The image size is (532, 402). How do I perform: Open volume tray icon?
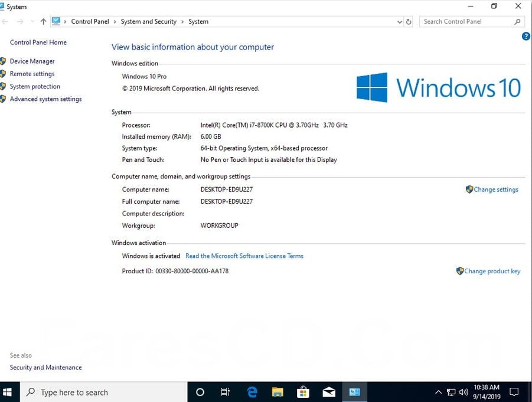pos(464,392)
